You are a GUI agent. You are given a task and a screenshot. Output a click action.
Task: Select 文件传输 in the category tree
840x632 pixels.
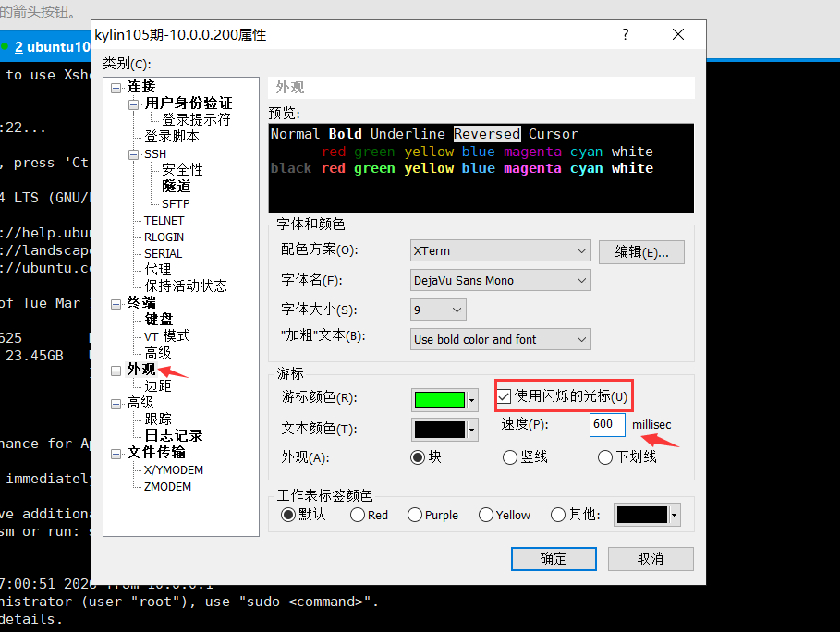[156, 453]
